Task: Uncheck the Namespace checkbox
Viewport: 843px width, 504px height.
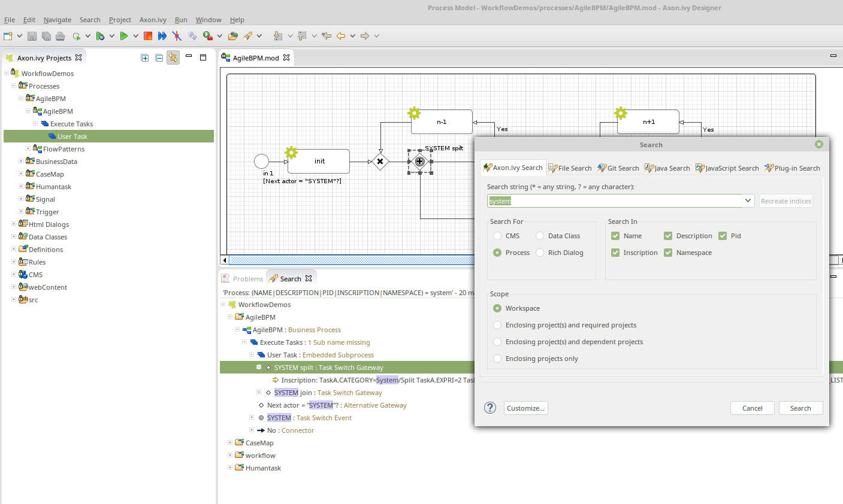Action: tap(668, 253)
